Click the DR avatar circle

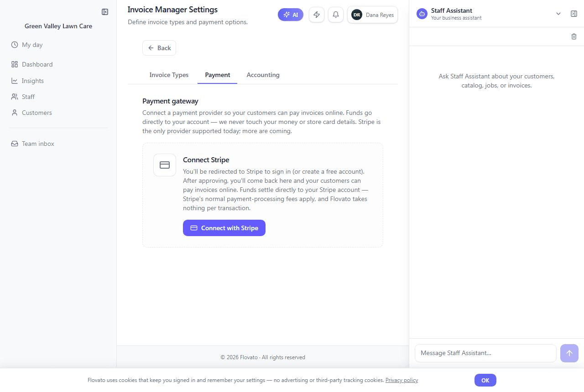[x=357, y=15]
